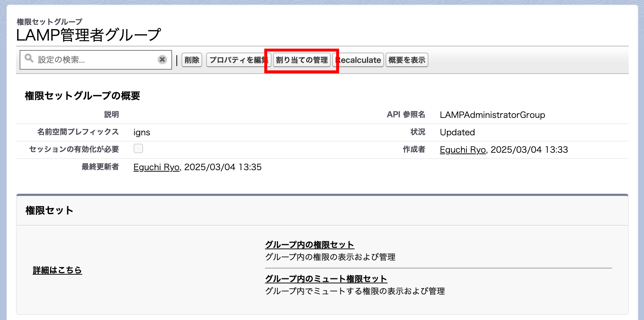Screen dimensions: 644x320
Task: Click the LAMPAdministratorGroup API name value
Action: [x=492, y=115]
